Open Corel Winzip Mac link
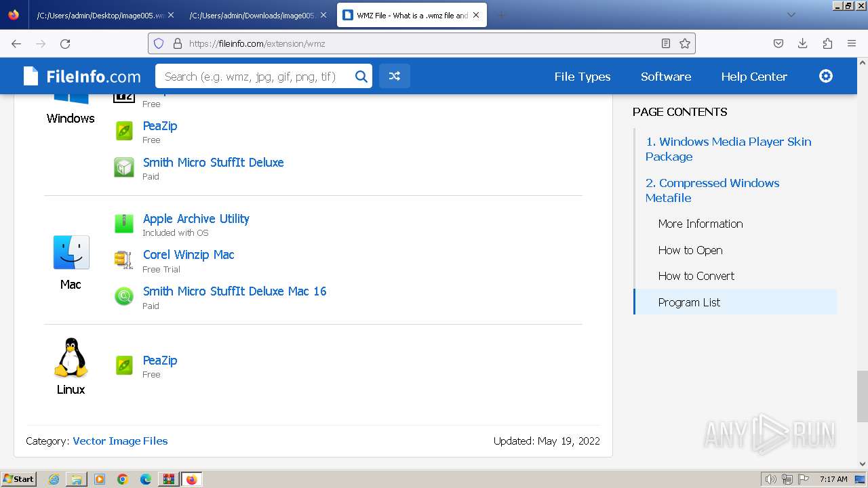Screen dimensions: 868x488 (x=189, y=255)
